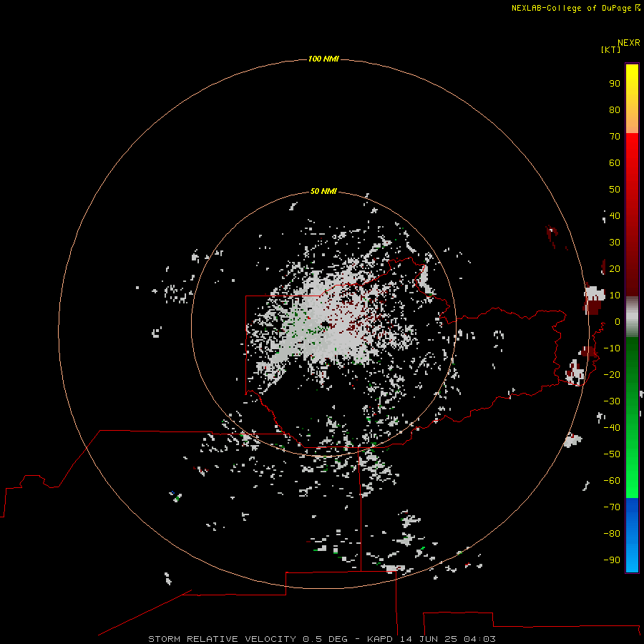Click the 40 value on the velocity scale
644x644 pixels.
pyautogui.click(x=615, y=216)
